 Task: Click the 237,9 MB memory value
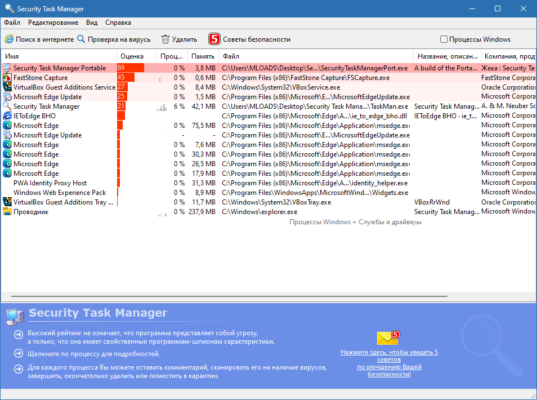(x=202, y=212)
